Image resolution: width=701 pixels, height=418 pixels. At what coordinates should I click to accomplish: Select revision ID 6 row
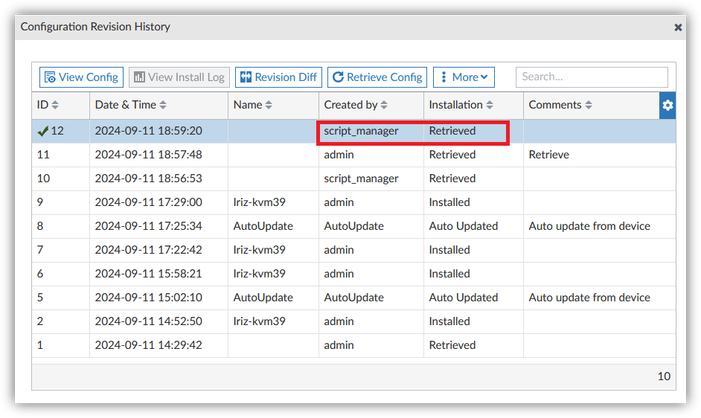(353, 274)
